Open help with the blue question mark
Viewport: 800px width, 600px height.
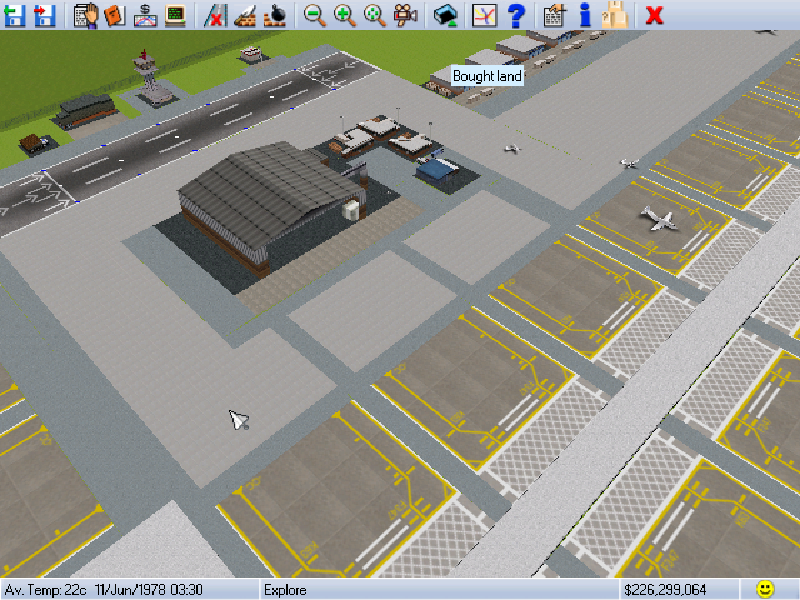[515, 14]
